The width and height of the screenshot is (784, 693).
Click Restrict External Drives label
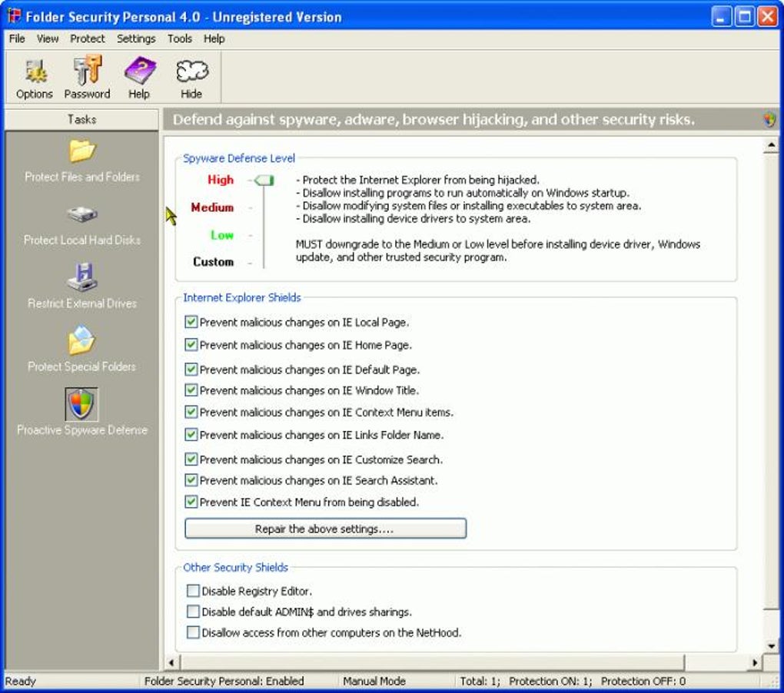pyautogui.click(x=82, y=303)
